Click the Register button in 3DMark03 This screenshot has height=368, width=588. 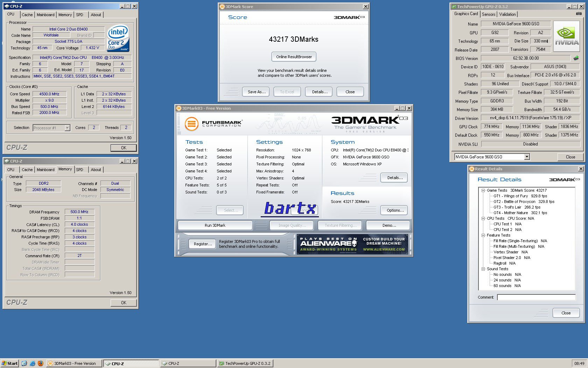(x=203, y=244)
